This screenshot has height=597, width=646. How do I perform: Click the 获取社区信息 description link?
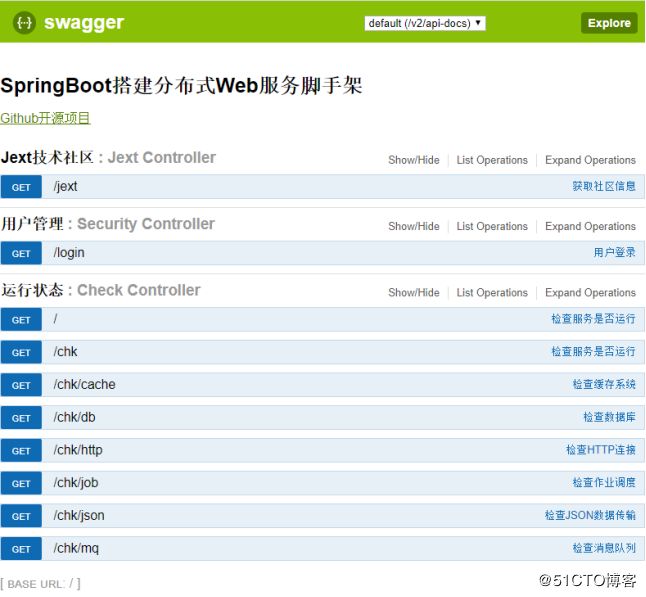point(604,186)
